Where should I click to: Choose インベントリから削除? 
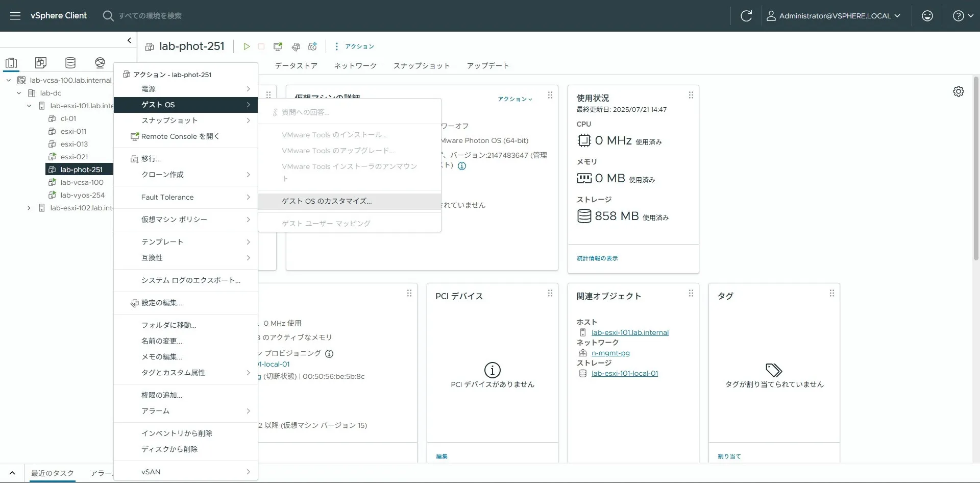pyautogui.click(x=186, y=433)
